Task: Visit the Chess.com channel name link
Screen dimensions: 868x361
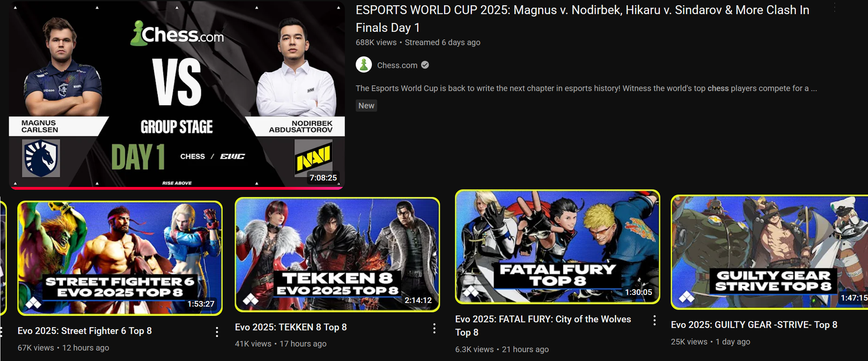Action: click(x=397, y=65)
